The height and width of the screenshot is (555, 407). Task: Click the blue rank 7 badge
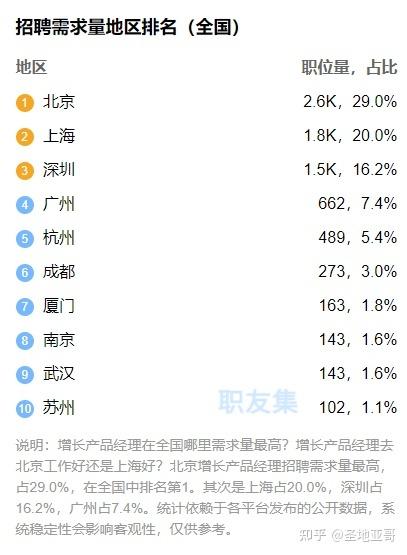tap(25, 307)
